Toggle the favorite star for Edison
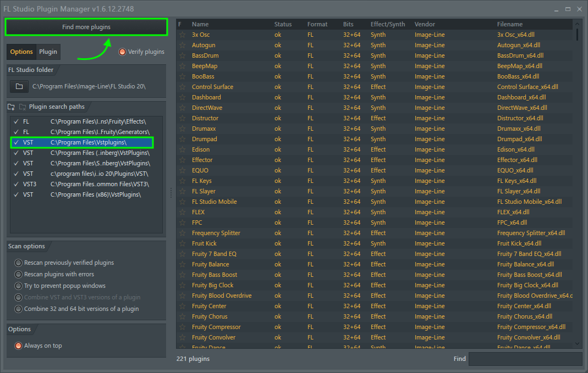This screenshot has height=373, width=588. point(182,149)
